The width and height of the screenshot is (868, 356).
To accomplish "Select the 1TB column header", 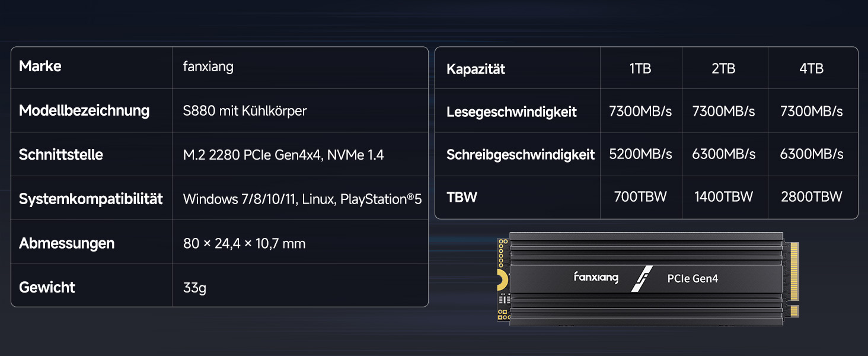I will pos(641,68).
